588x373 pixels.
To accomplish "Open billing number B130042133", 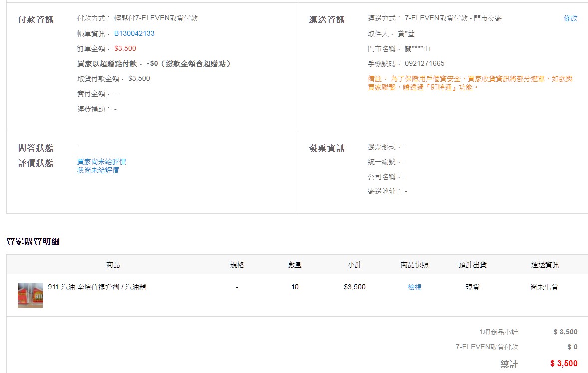I will click(x=134, y=33).
